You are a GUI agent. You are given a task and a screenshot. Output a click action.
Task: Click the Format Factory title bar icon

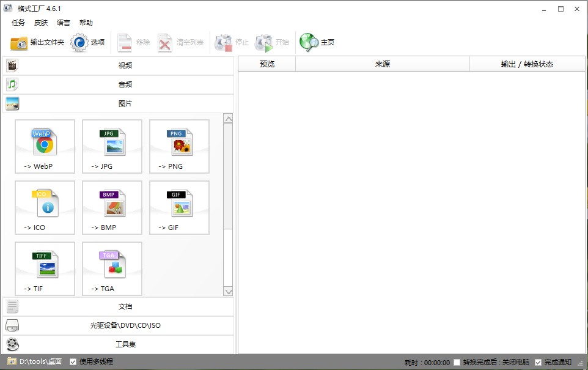pos(8,8)
